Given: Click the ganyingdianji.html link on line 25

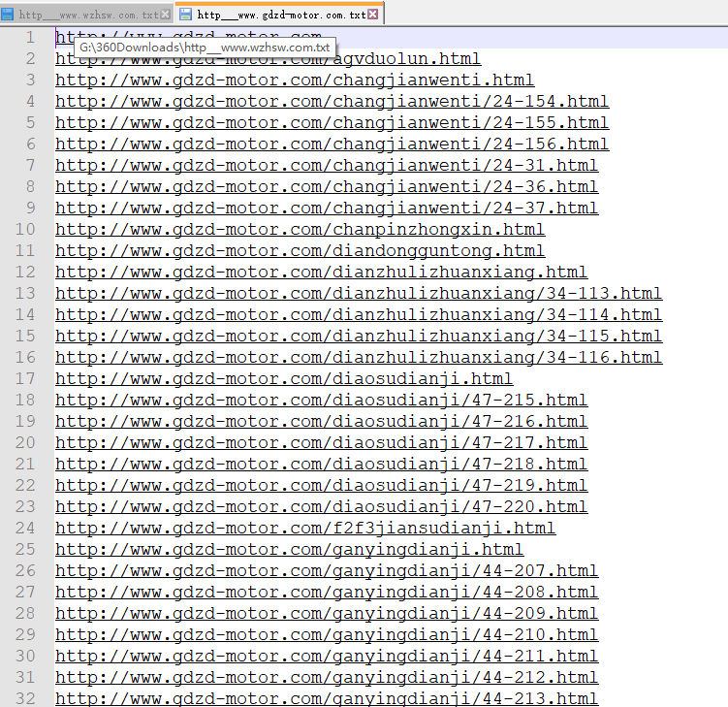Looking at the screenshot, I should coord(289,550).
